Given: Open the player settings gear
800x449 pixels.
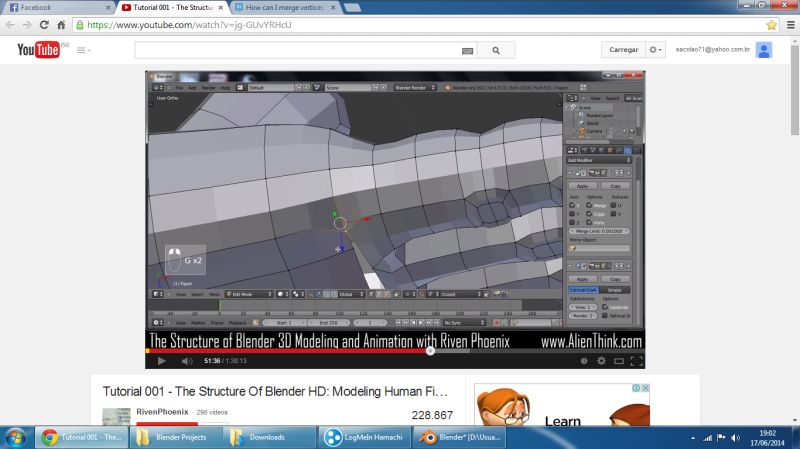Looking at the screenshot, I should pos(602,361).
